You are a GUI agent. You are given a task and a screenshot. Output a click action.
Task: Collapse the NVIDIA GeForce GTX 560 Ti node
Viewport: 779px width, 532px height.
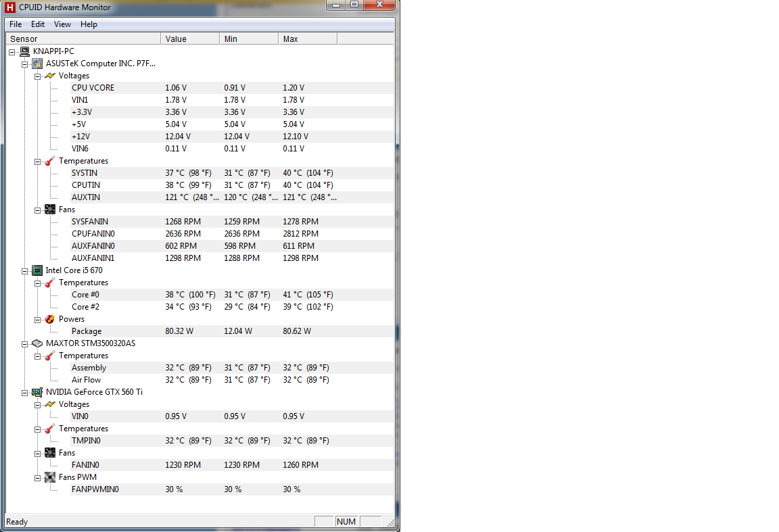(25, 393)
